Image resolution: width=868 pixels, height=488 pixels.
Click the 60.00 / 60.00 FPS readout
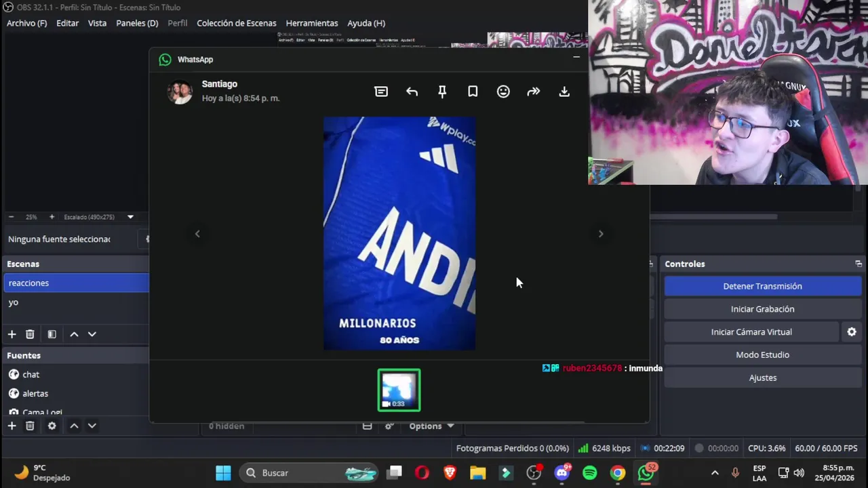tap(826, 448)
